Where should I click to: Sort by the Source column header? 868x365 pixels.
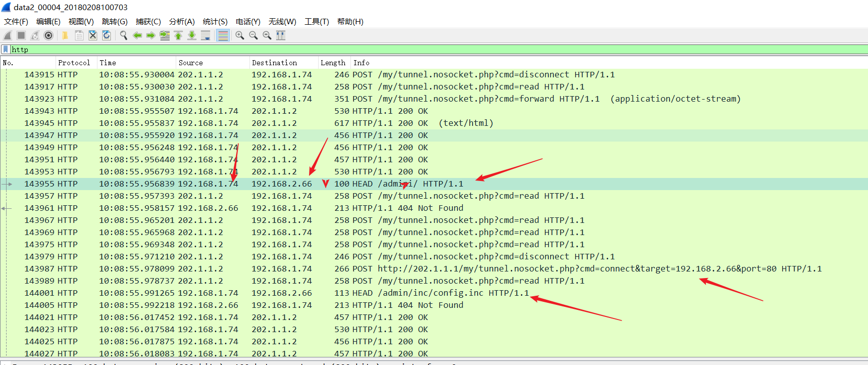213,63
